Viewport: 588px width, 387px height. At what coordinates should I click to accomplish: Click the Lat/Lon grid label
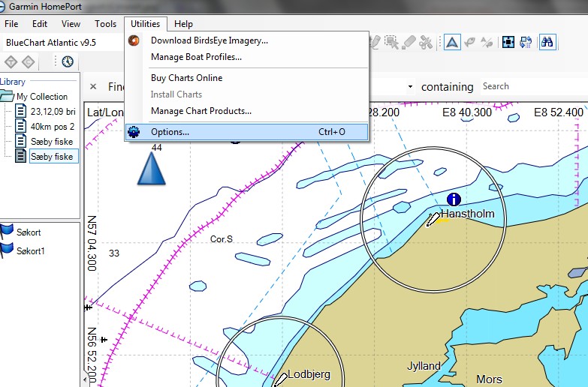pyautogui.click(x=105, y=112)
